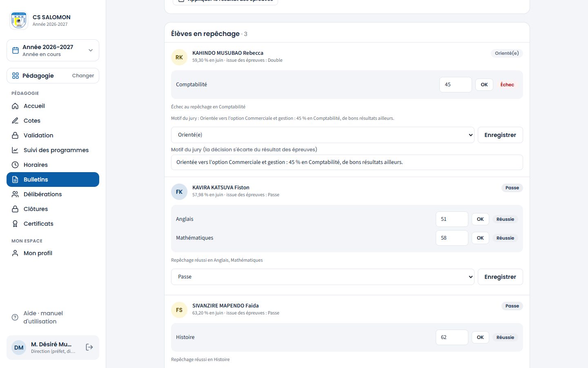Image resolution: width=588 pixels, height=368 pixels.
Task: Open Mon profil via its person icon
Action: pyautogui.click(x=15, y=253)
